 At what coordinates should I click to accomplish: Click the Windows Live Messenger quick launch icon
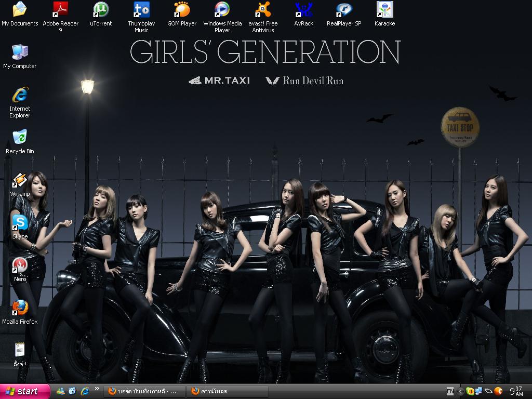coord(60,391)
